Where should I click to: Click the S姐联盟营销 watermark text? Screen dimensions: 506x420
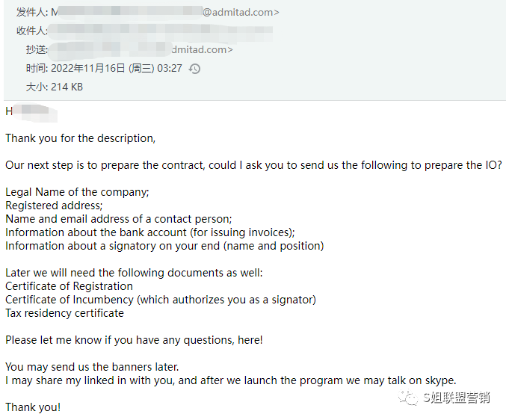click(x=457, y=398)
